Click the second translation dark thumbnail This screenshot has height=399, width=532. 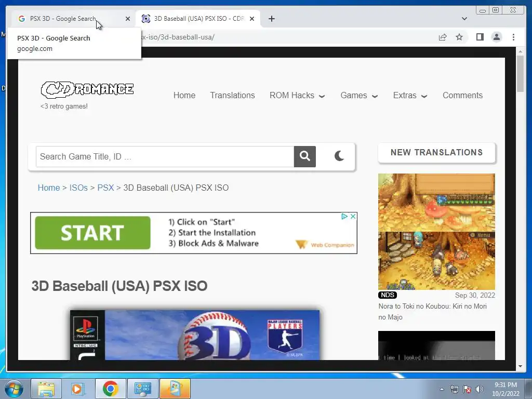(x=436, y=345)
